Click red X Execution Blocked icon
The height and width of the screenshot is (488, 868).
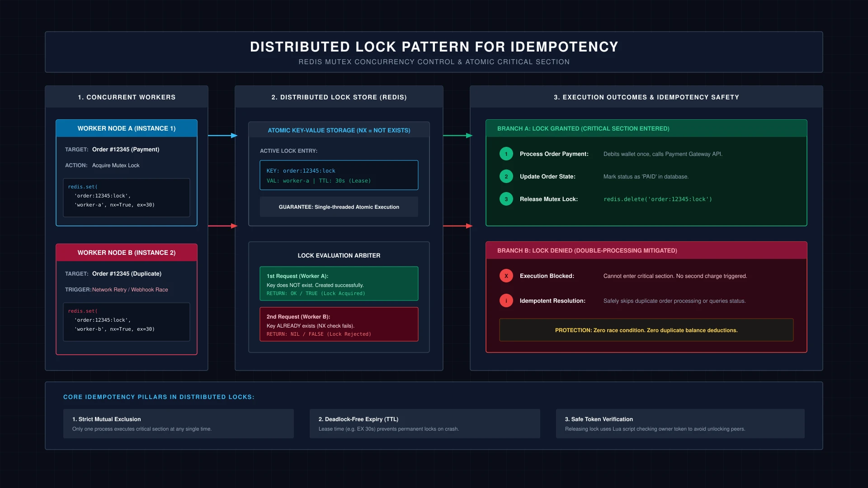506,276
